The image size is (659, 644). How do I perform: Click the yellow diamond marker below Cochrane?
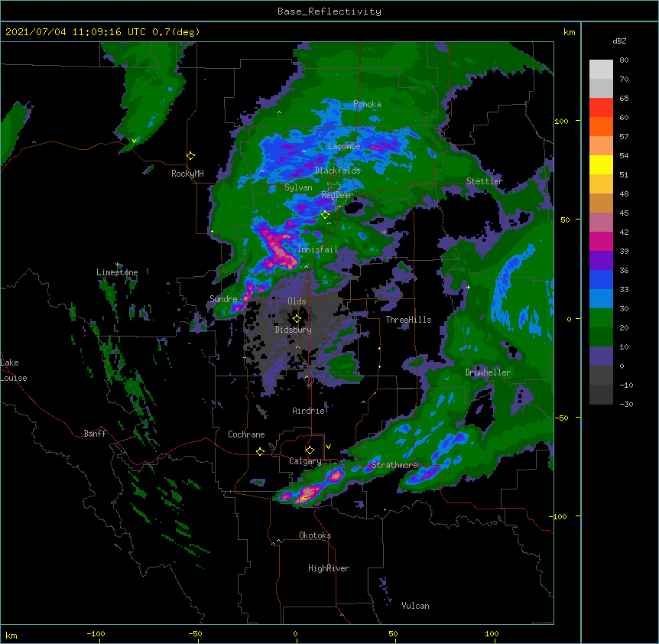(x=260, y=451)
